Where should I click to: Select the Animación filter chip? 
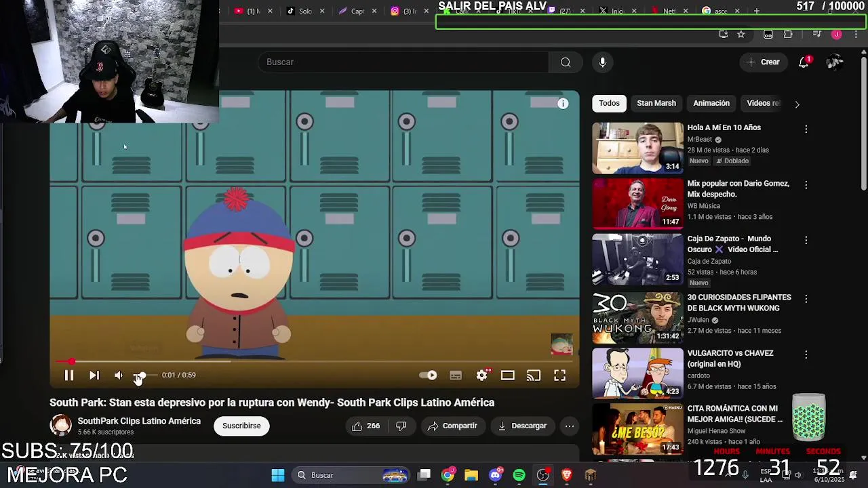point(711,103)
